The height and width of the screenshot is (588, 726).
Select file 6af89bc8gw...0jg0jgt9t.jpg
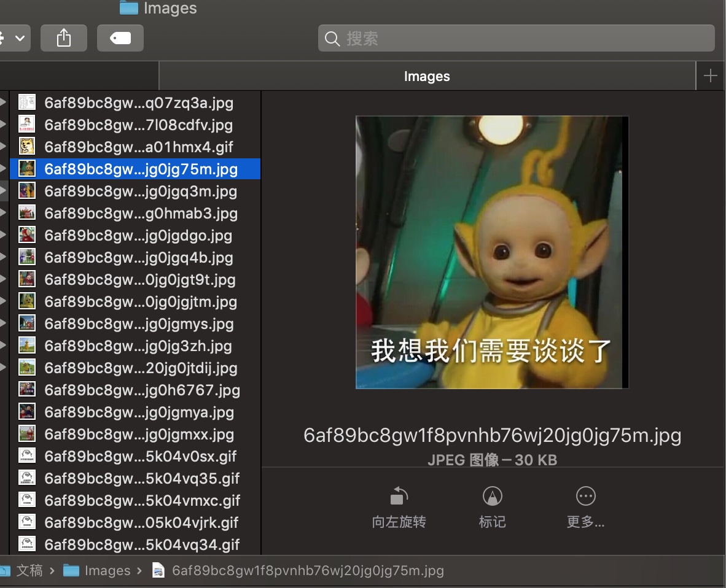pyautogui.click(x=135, y=279)
